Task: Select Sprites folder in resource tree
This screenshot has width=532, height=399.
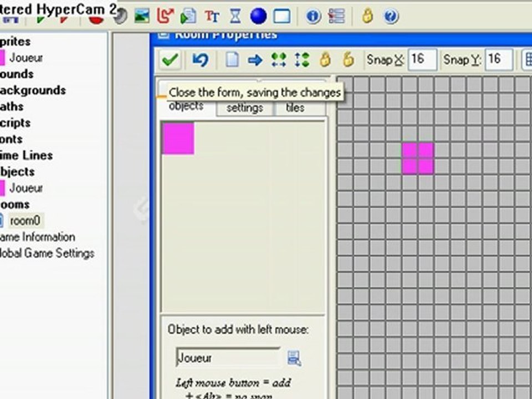Action: (x=16, y=42)
